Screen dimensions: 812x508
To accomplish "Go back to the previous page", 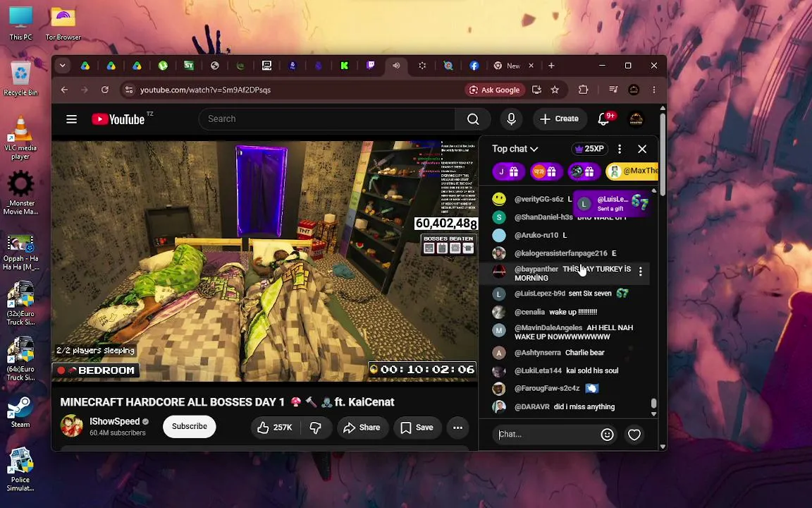I will pyautogui.click(x=64, y=90).
